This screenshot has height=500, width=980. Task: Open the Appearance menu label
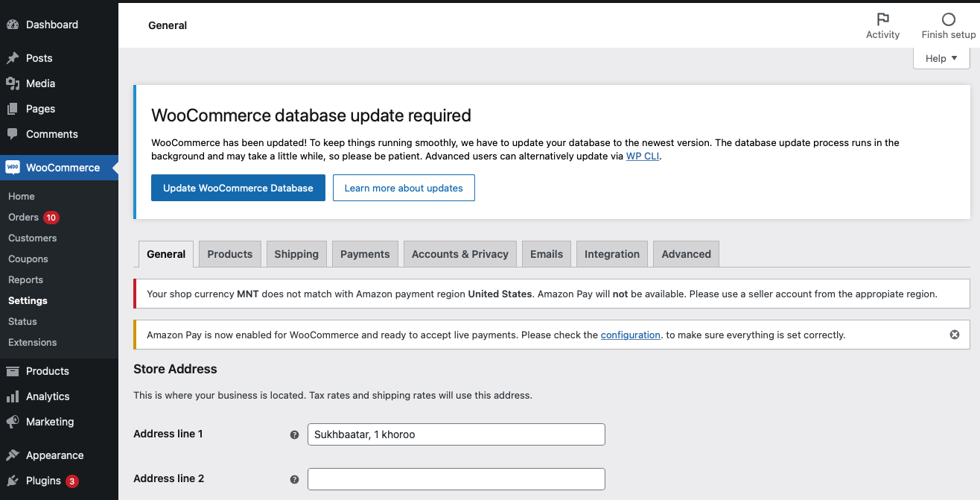click(55, 455)
